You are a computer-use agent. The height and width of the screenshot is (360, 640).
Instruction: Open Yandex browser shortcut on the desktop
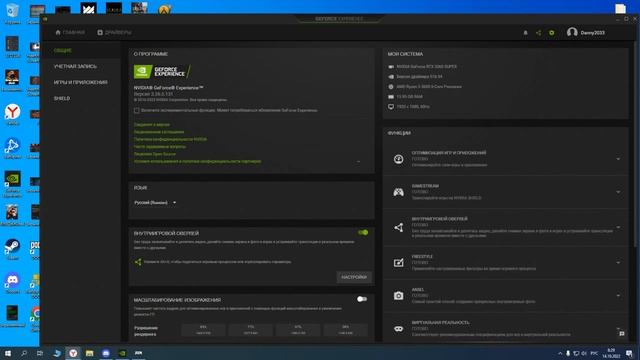12,114
